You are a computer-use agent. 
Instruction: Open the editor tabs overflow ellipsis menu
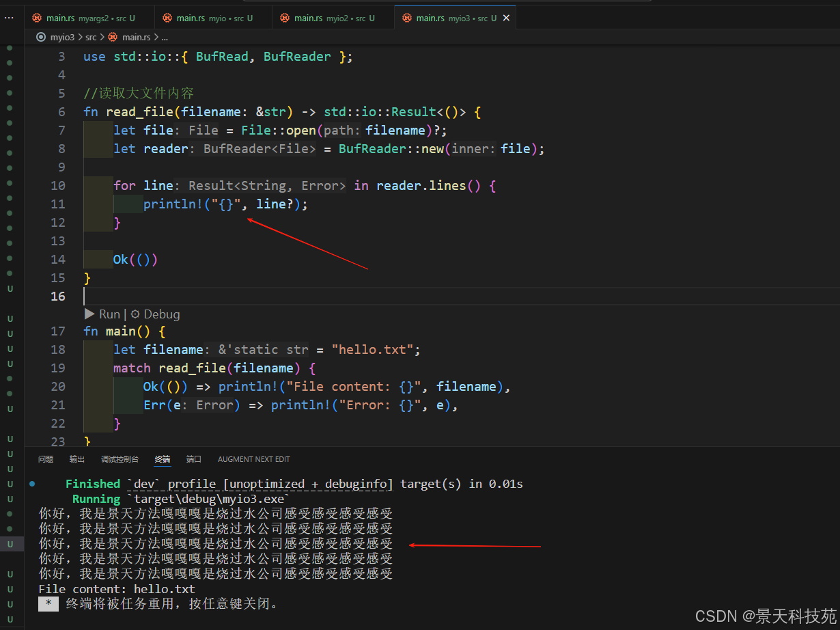click(9, 18)
